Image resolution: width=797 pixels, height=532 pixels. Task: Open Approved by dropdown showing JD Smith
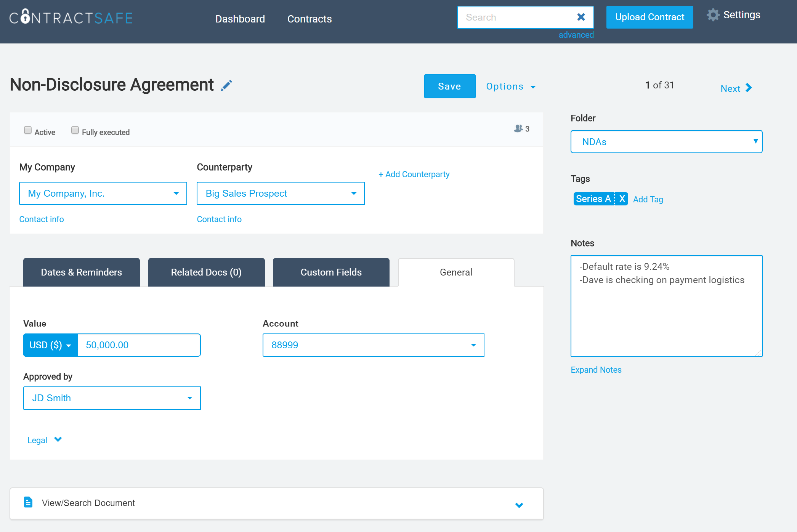coord(112,398)
